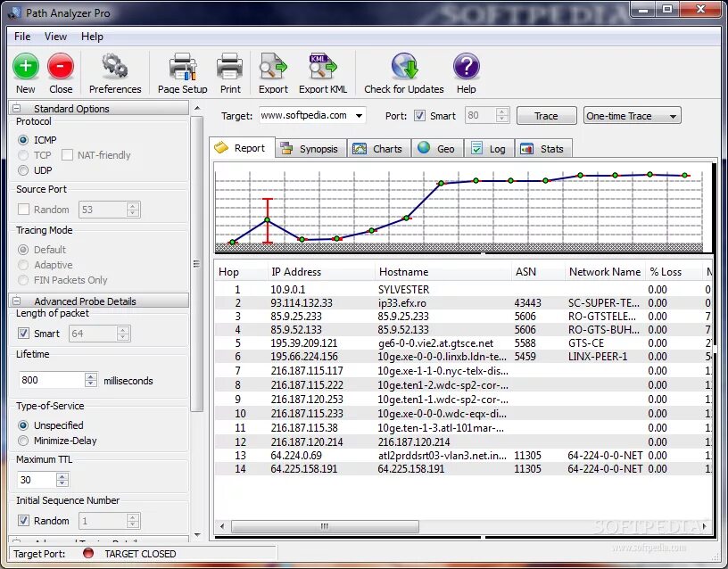This screenshot has width=728, height=569.
Task: Collapse Standard Options section
Action: [x=17, y=108]
